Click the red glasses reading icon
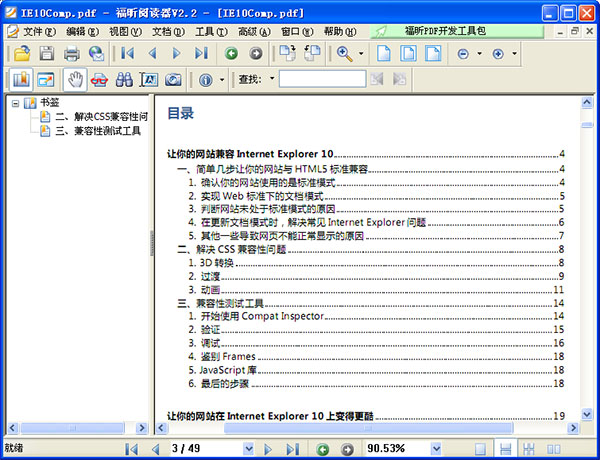600x460 pixels. tap(99, 80)
